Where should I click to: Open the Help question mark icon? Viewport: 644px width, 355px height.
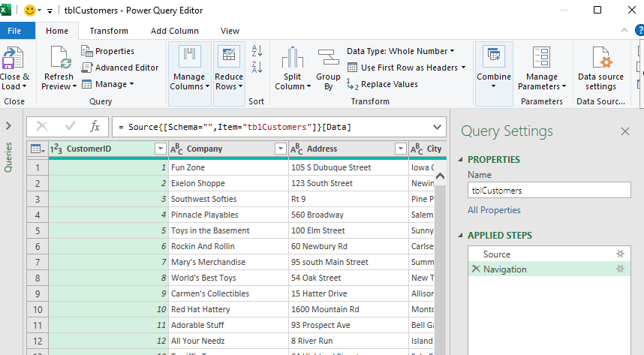[x=639, y=30]
